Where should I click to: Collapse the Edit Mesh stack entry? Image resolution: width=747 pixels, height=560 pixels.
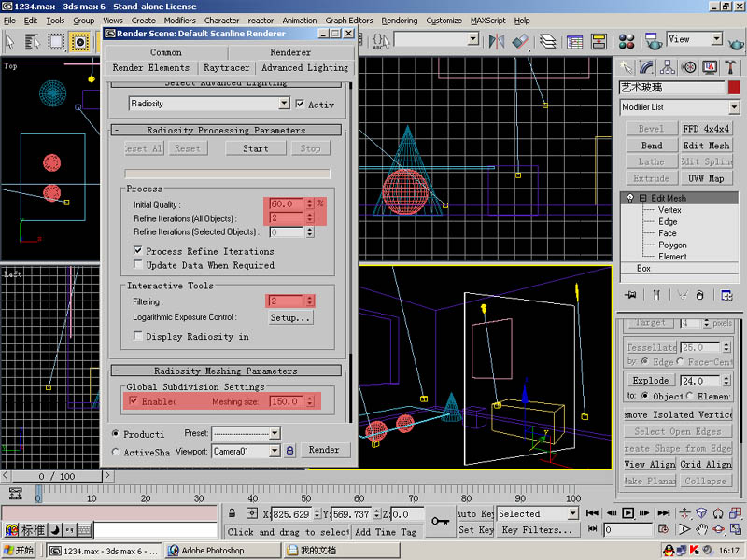[x=642, y=198]
